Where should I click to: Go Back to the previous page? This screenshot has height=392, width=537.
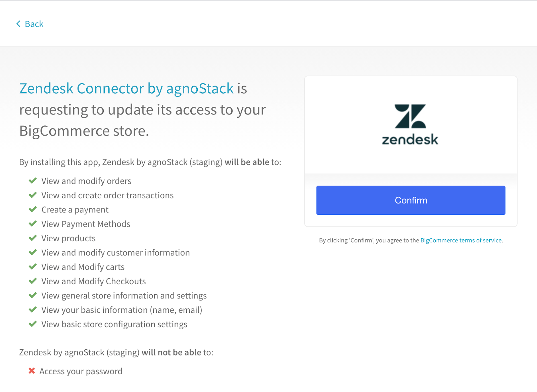pos(34,24)
